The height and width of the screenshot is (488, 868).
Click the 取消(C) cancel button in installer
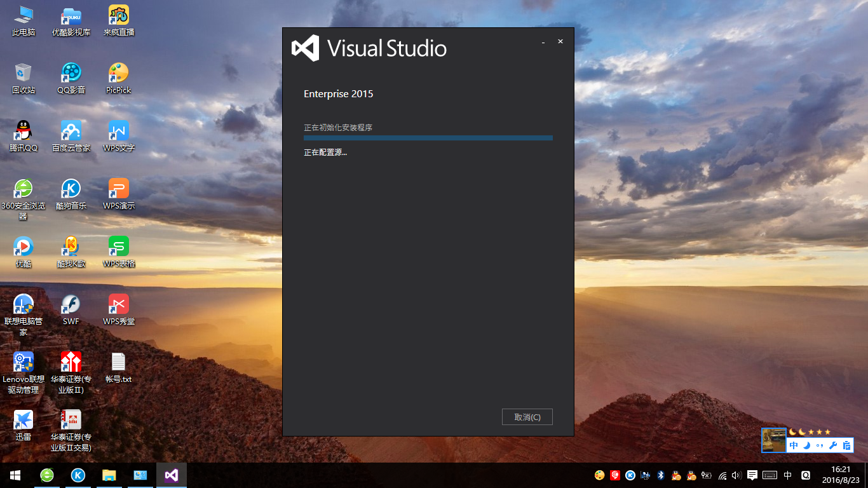tap(527, 417)
